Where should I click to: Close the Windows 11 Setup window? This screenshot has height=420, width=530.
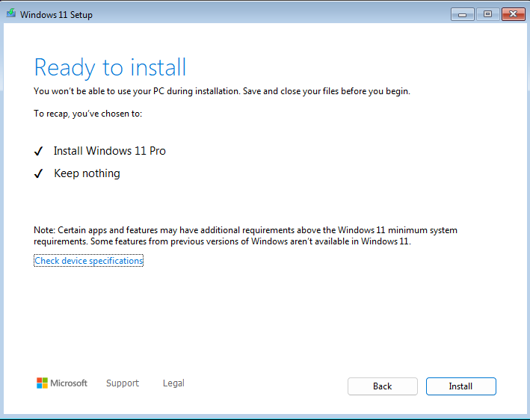[x=512, y=14]
